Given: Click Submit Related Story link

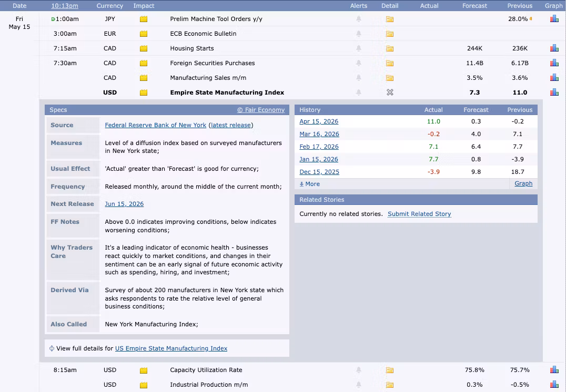Looking at the screenshot, I should pyautogui.click(x=419, y=214).
